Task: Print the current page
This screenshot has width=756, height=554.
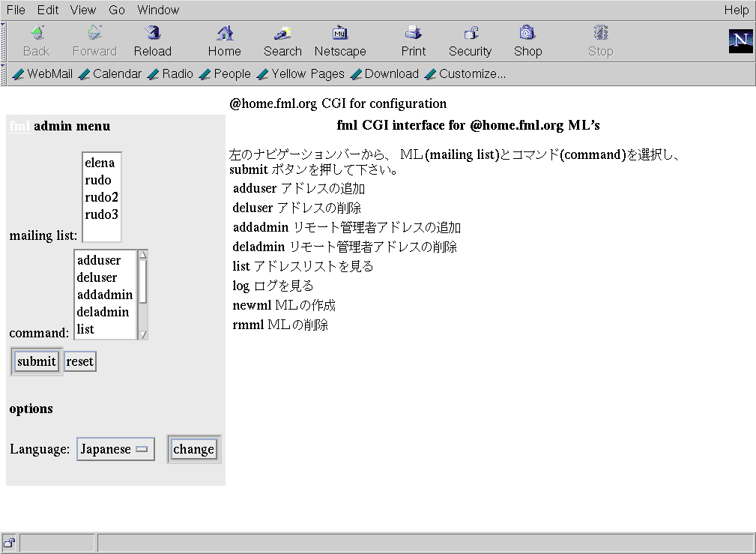Action: tap(413, 34)
